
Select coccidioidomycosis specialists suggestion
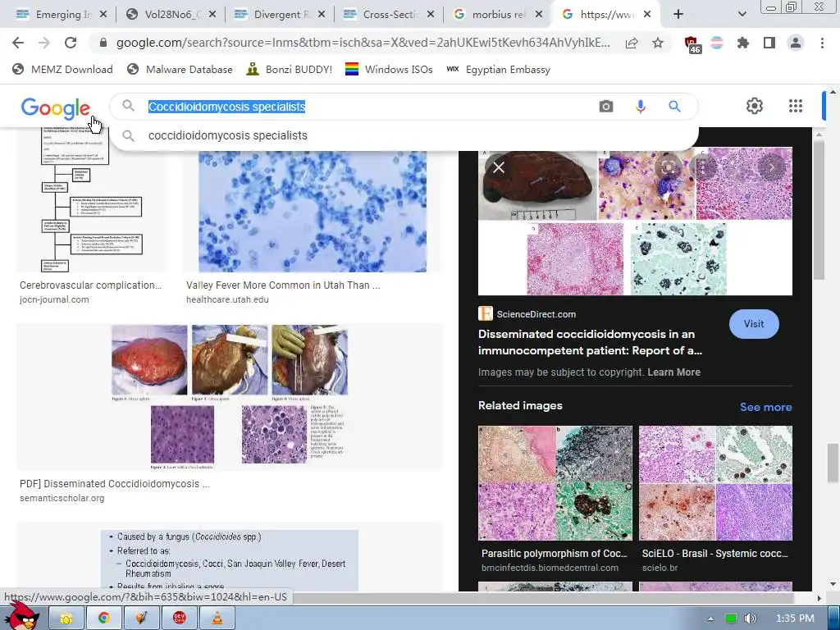click(228, 135)
